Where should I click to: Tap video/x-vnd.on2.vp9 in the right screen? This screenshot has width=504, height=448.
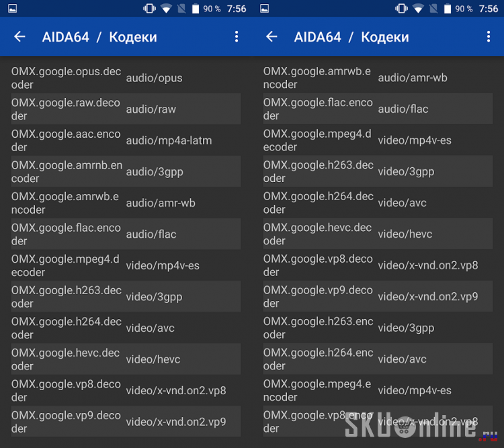point(428,297)
